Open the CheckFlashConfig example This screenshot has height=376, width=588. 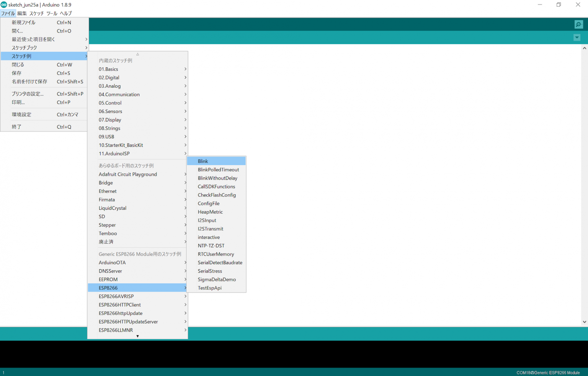[x=216, y=195]
